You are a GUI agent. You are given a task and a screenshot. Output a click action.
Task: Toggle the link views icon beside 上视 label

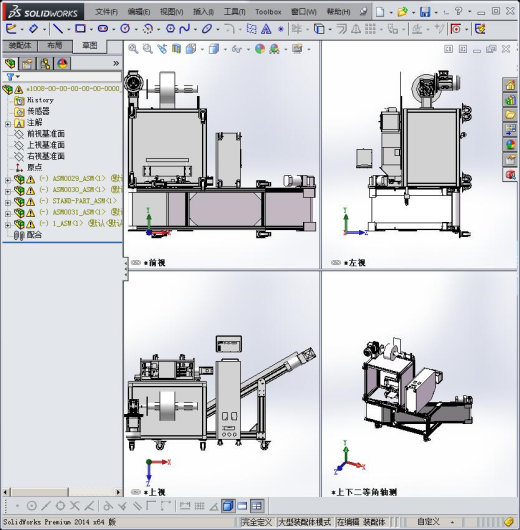pyautogui.click(x=136, y=492)
